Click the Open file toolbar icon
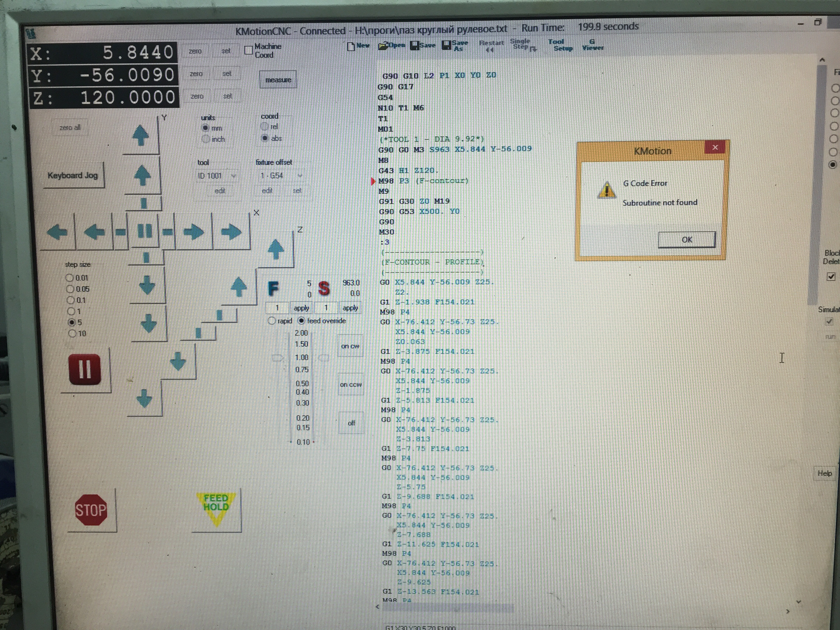 pos(392,45)
